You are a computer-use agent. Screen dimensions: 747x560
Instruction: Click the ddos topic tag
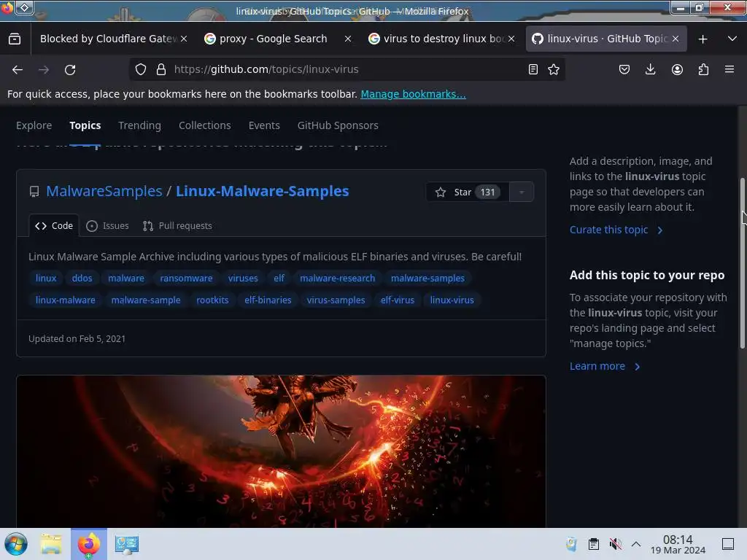click(82, 278)
